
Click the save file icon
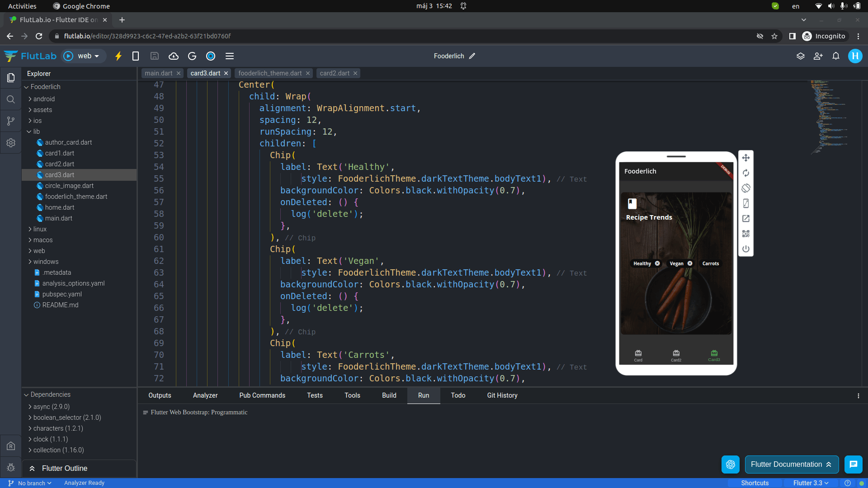click(x=155, y=56)
